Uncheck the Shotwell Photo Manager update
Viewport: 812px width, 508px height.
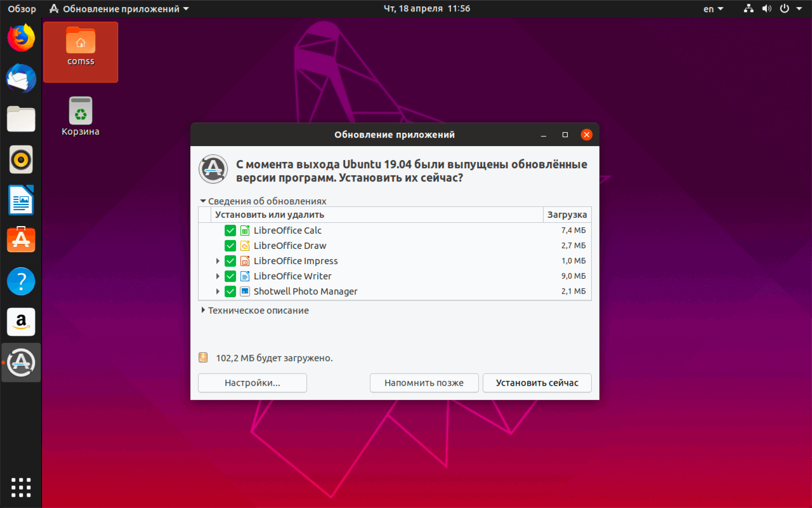(x=230, y=291)
